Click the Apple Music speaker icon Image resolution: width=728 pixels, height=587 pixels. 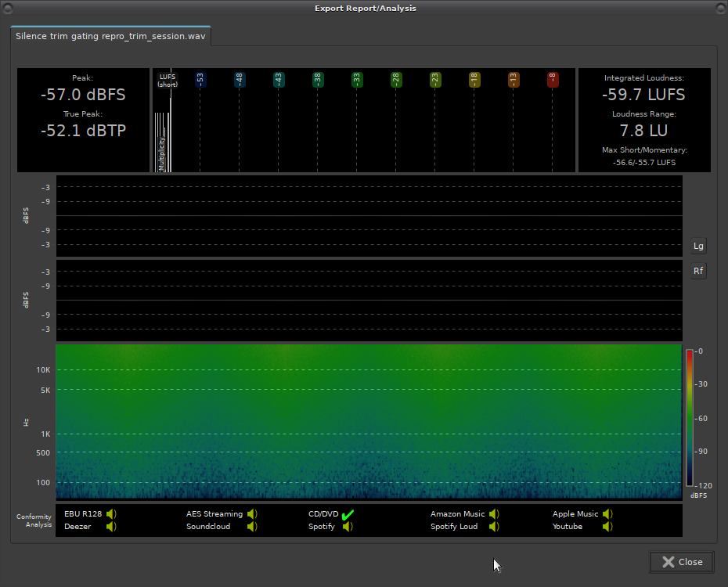[607, 514]
